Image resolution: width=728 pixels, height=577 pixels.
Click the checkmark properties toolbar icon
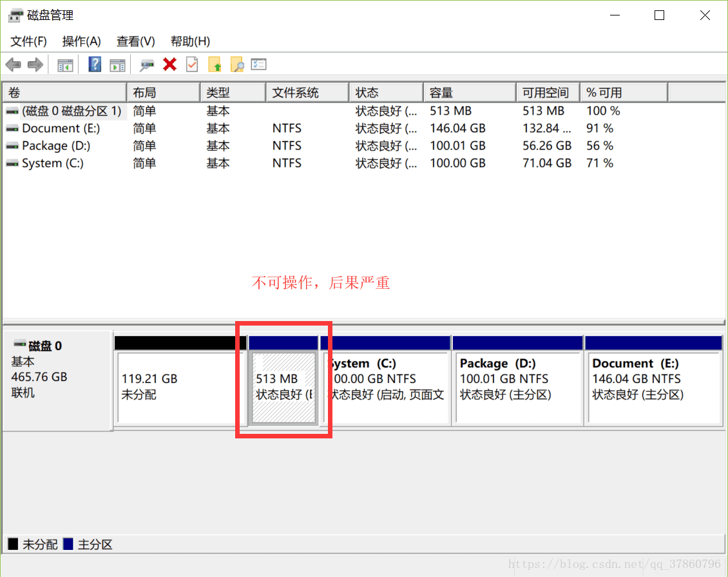192,64
